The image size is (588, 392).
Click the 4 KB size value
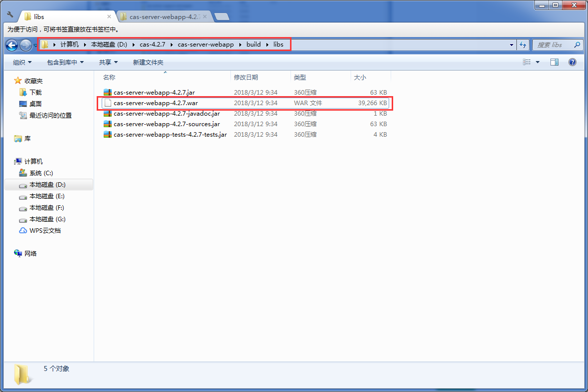click(x=380, y=134)
